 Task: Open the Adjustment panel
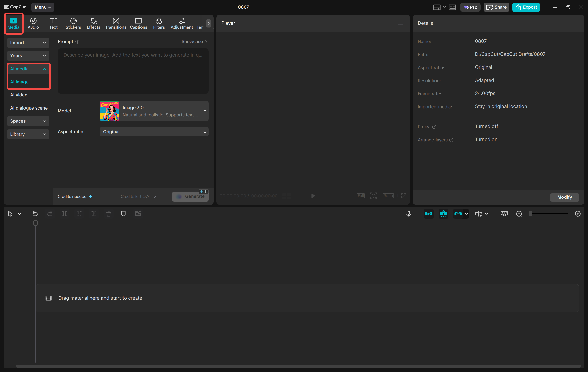click(182, 23)
